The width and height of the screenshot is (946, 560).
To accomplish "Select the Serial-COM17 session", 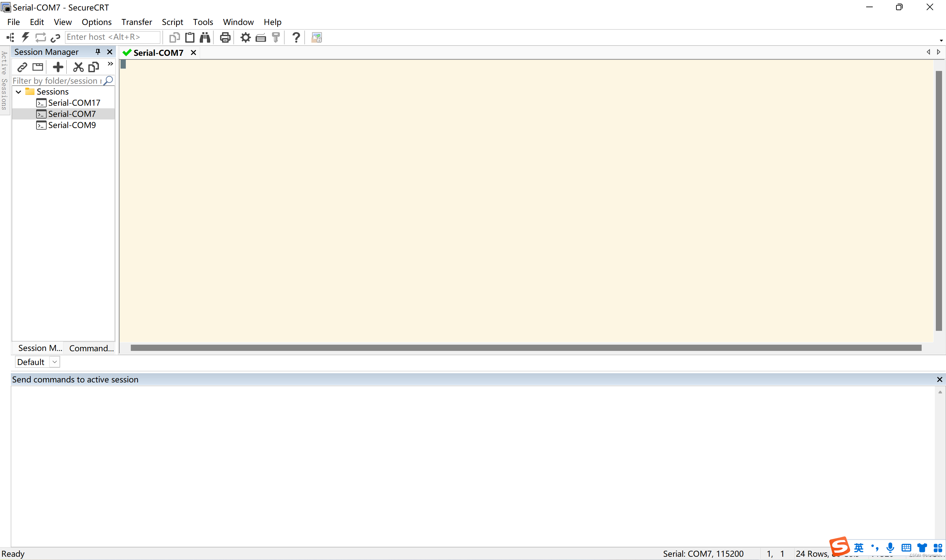I will point(74,103).
